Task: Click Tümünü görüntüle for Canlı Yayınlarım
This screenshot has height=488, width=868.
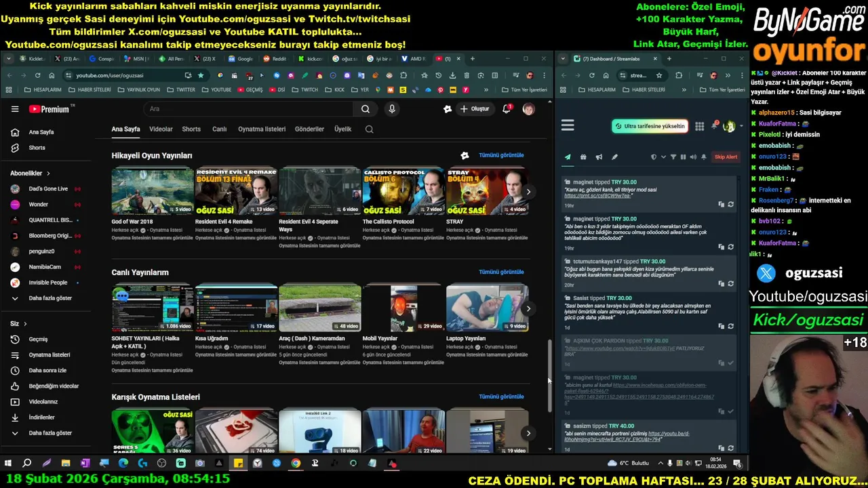Action: click(501, 272)
